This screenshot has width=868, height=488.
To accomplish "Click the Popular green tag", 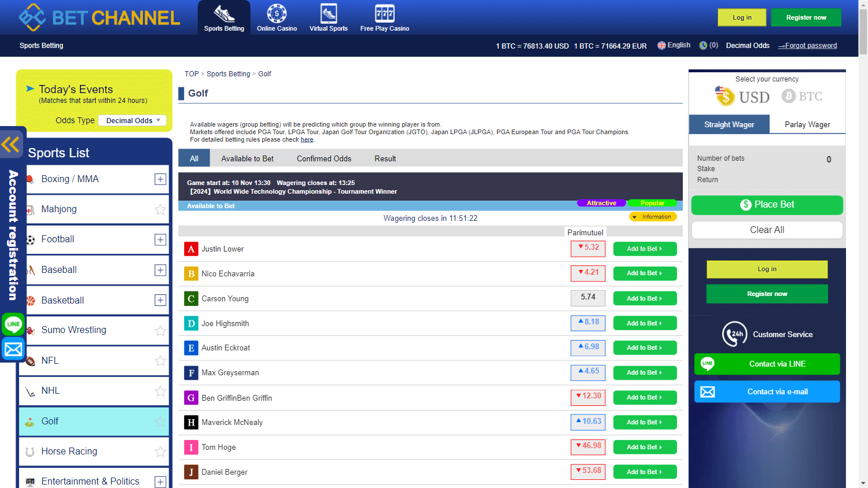I will [652, 203].
